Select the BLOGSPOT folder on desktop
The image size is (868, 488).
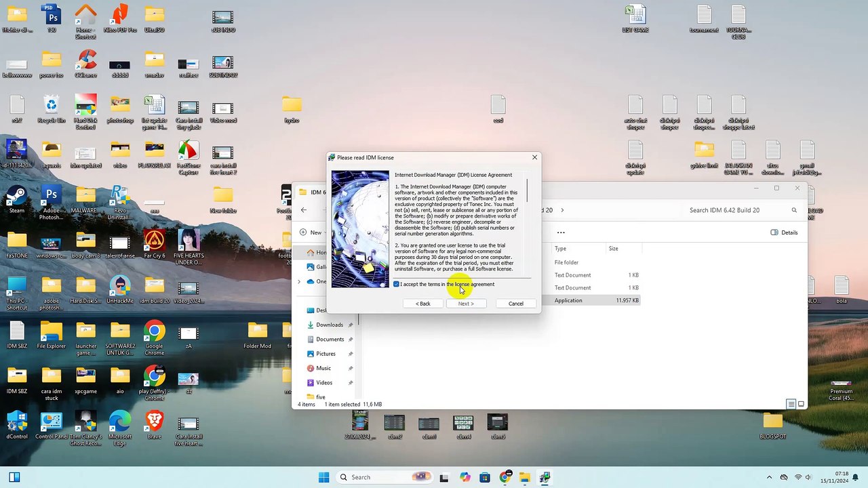point(772,425)
